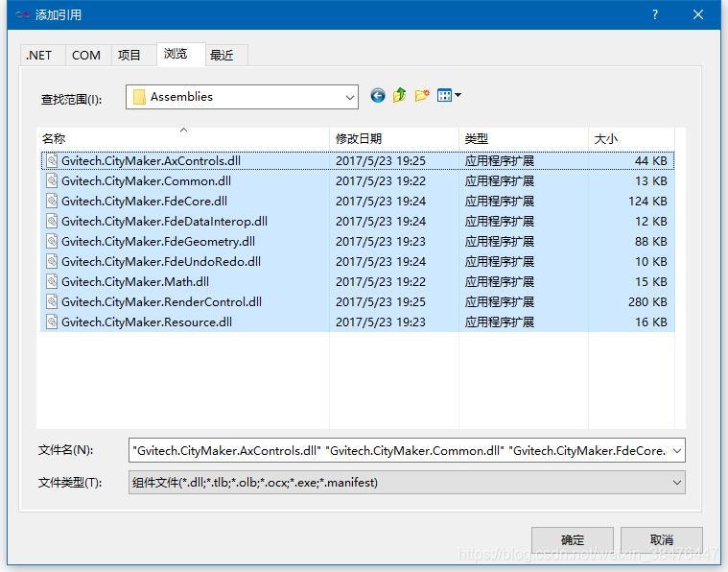
Task: Click 应用程序扩展 type cell of Math.dll row
Action: [500, 281]
